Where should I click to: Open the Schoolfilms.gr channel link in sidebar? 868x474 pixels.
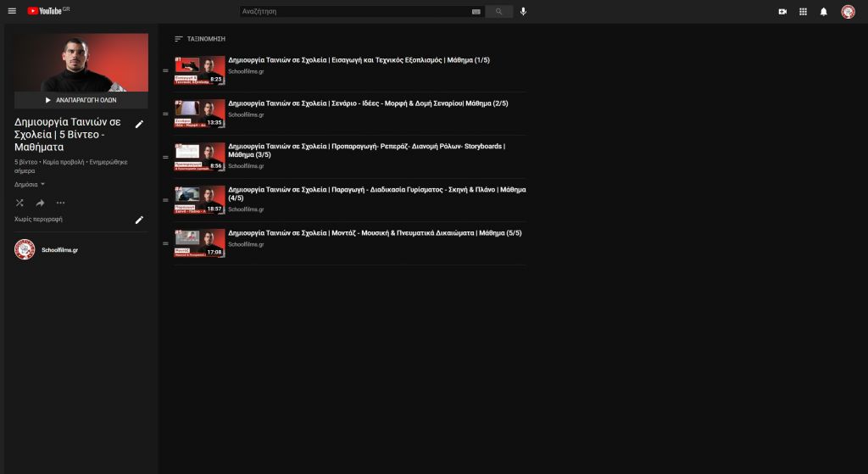(x=59, y=250)
